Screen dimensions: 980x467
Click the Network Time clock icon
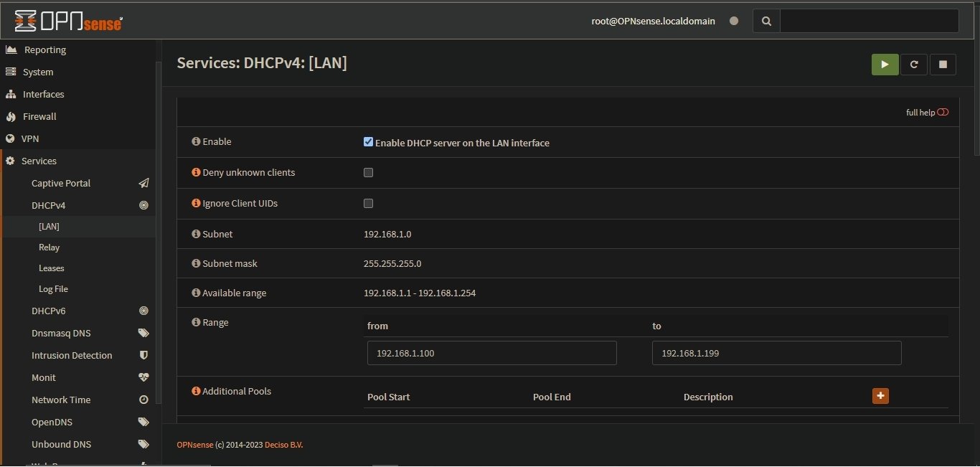coord(143,400)
